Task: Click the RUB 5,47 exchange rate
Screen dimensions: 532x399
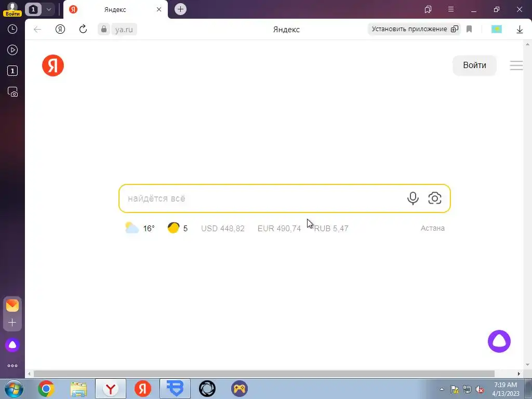Action: tap(331, 229)
